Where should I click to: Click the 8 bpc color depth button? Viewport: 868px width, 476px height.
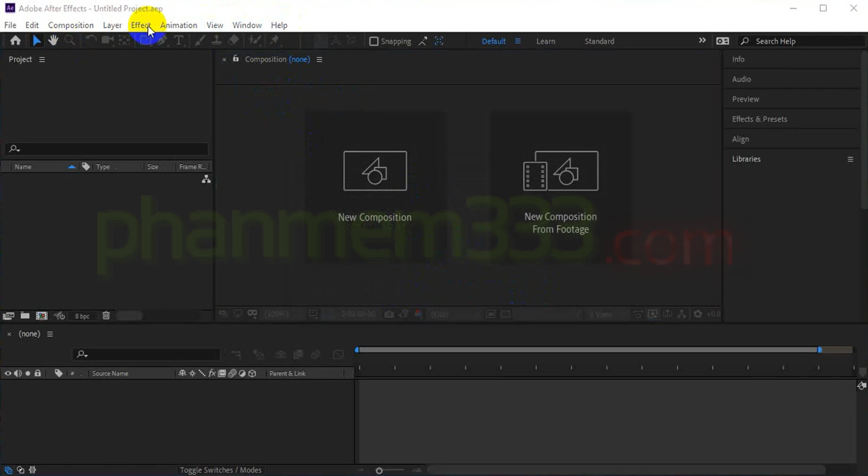pos(82,316)
